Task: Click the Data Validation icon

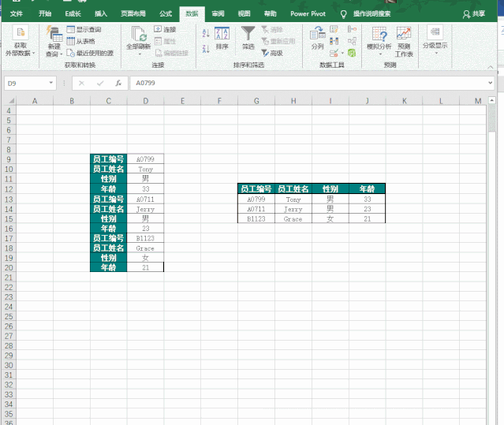Action: pyautogui.click(x=334, y=53)
